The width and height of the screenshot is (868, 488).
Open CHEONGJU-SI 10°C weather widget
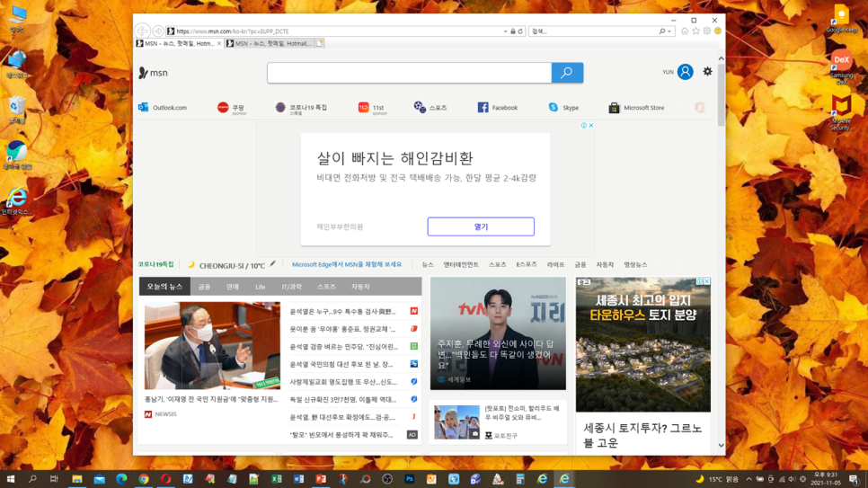227,265
